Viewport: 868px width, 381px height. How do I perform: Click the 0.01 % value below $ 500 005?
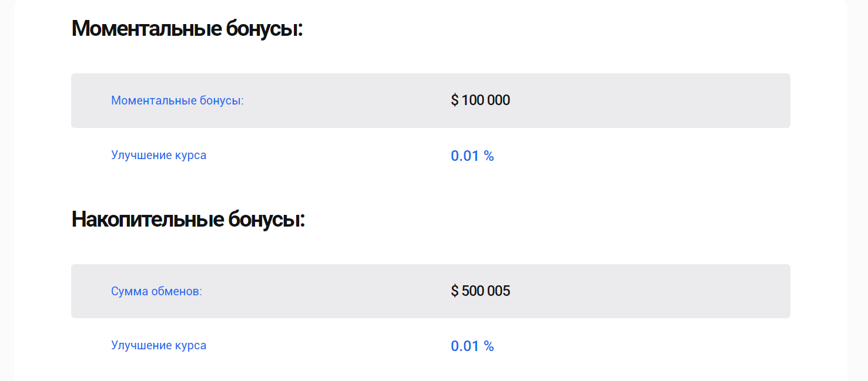tap(472, 346)
